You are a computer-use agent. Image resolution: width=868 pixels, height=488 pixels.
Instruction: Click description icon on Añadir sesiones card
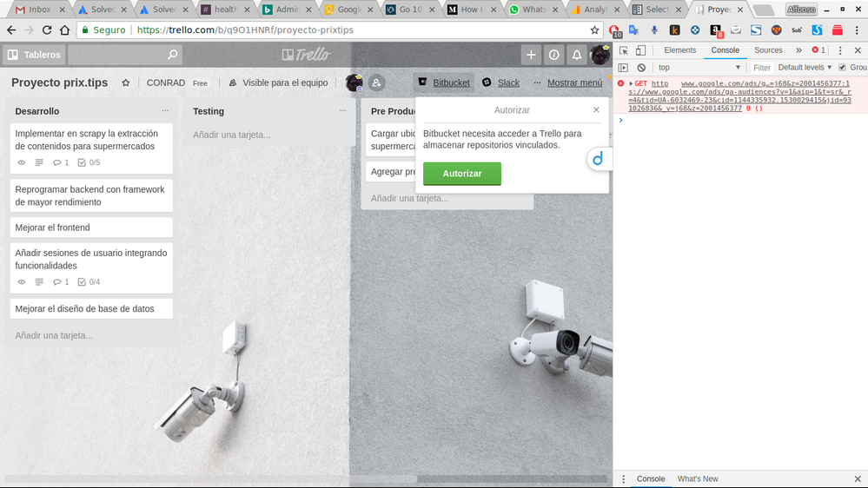[x=39, y=282]
